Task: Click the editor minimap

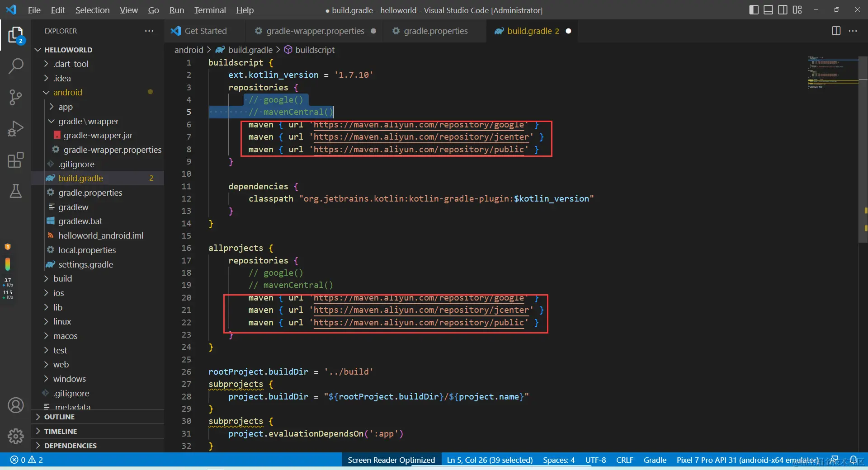Action: click(833, 72)
